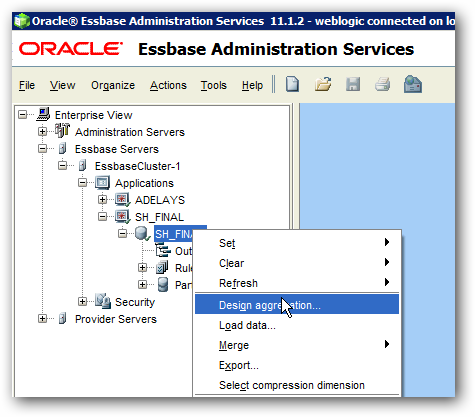The width and height of the screenshot is (475, 417).
Task: Expand the Provider Servers node
Action: 42,319
